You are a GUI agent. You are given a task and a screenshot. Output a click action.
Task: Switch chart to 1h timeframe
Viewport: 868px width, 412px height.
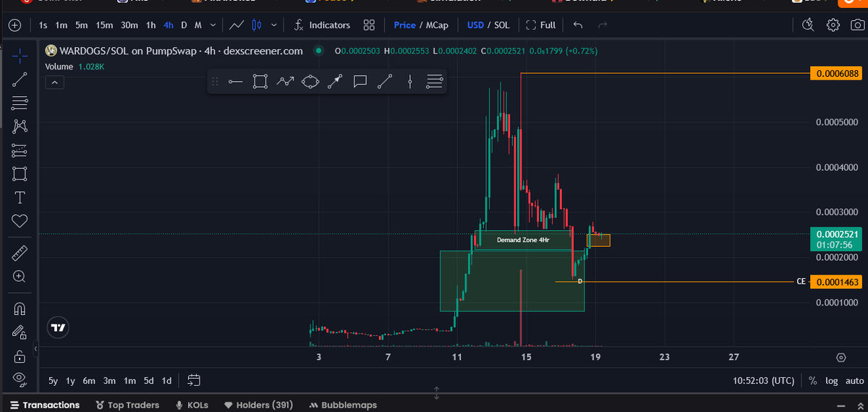(150, 25)
